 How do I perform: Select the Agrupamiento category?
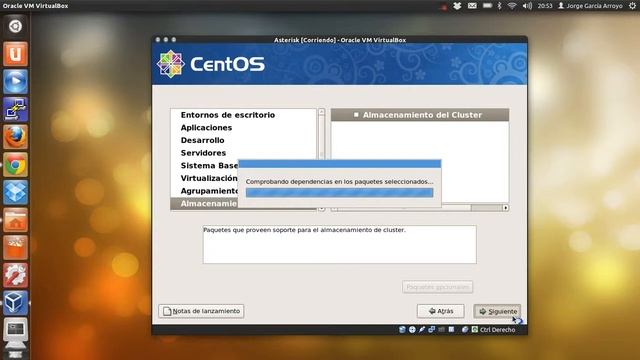point(209,191)
